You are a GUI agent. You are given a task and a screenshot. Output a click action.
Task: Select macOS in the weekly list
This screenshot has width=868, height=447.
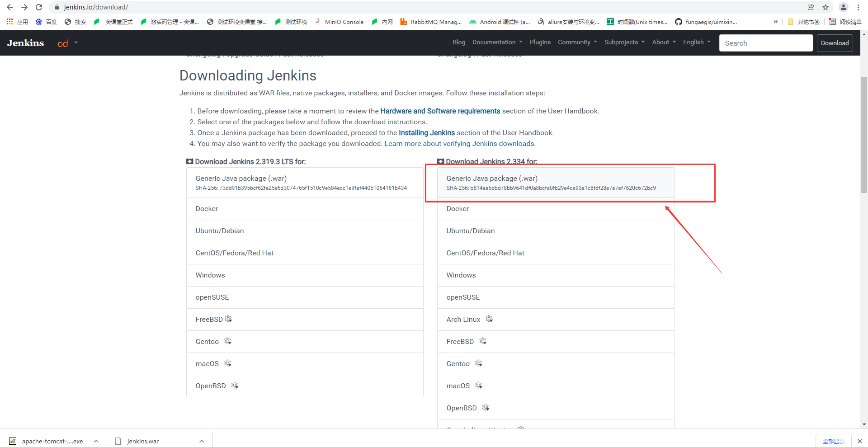point(556,386)
